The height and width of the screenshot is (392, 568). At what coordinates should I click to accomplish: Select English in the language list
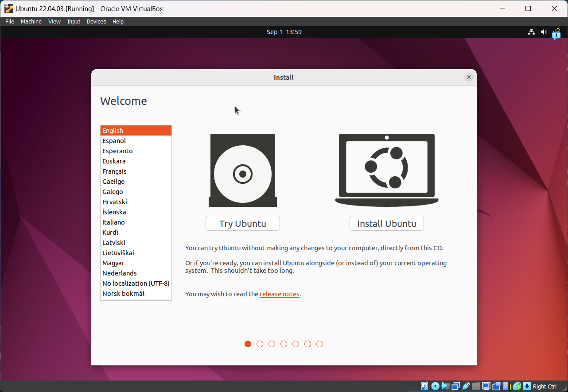coord(136,131)
